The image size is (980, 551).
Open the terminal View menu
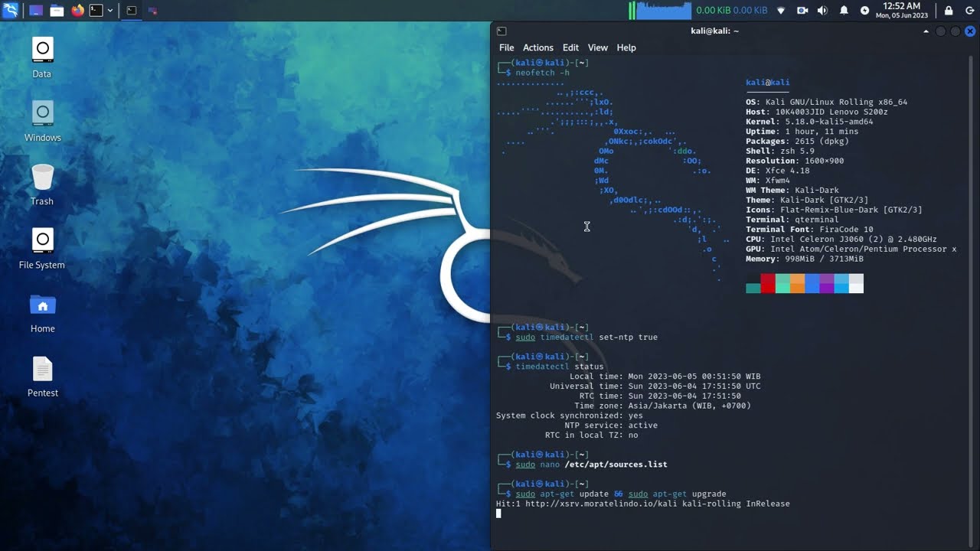click(x=598, y=47)
